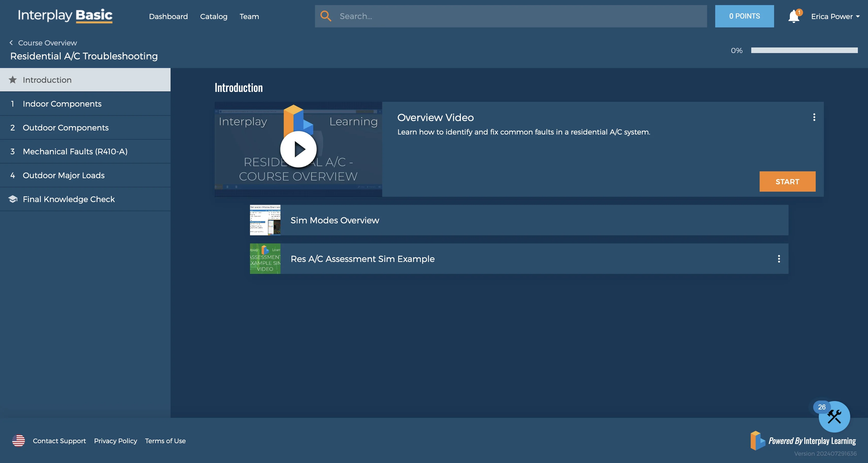Image resolution: width=868 pixels, height=463 pixels.
Task: Click the Version 202407291636 text
Action: [825, 454]
